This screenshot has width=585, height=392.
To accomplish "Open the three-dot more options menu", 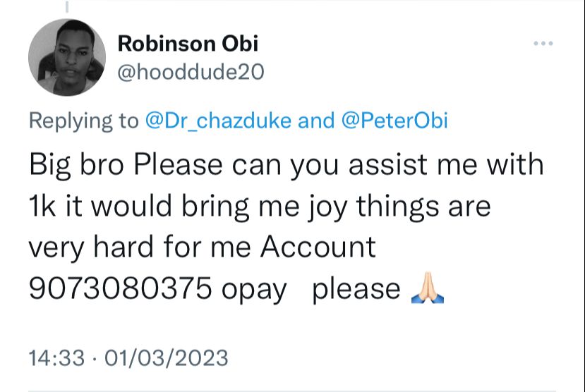I will point(543,44).
